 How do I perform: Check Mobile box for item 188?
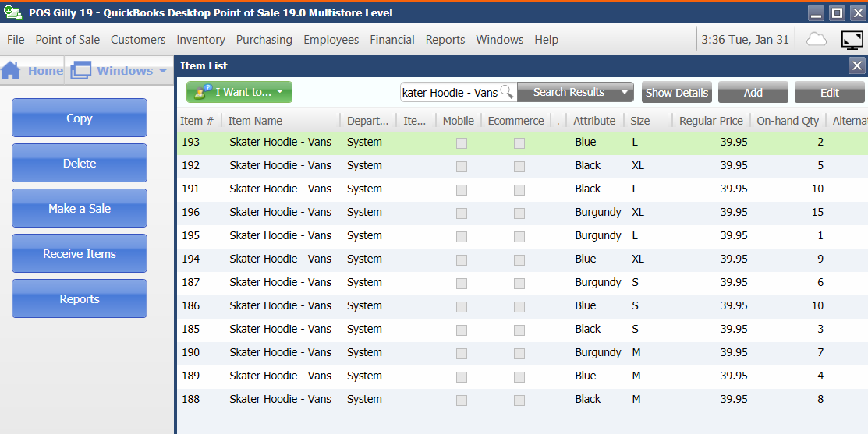(x=461, y=400)
